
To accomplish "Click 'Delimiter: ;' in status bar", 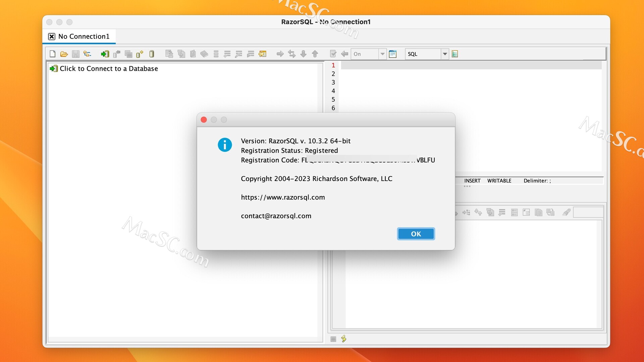I will (x=537, y=181).
